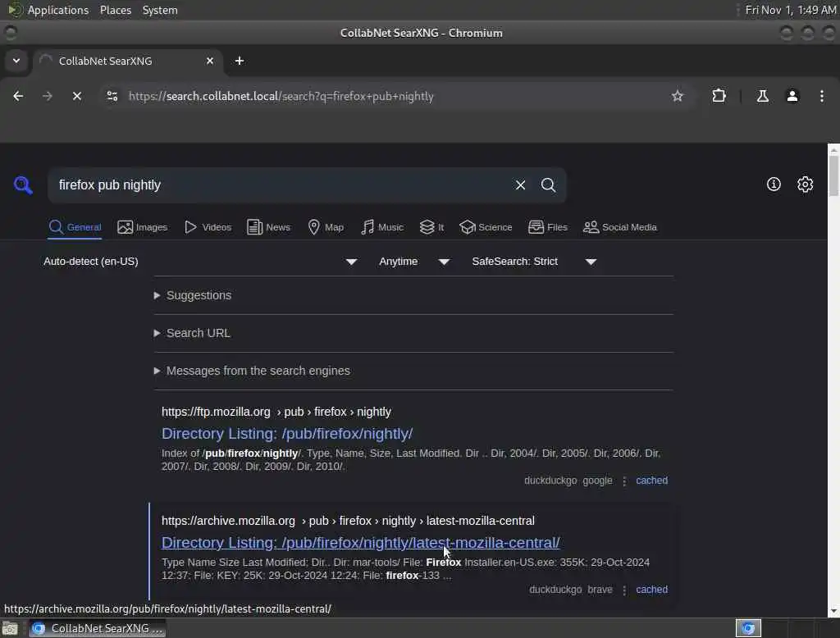Switch to the Music category

tap(382, 227)
